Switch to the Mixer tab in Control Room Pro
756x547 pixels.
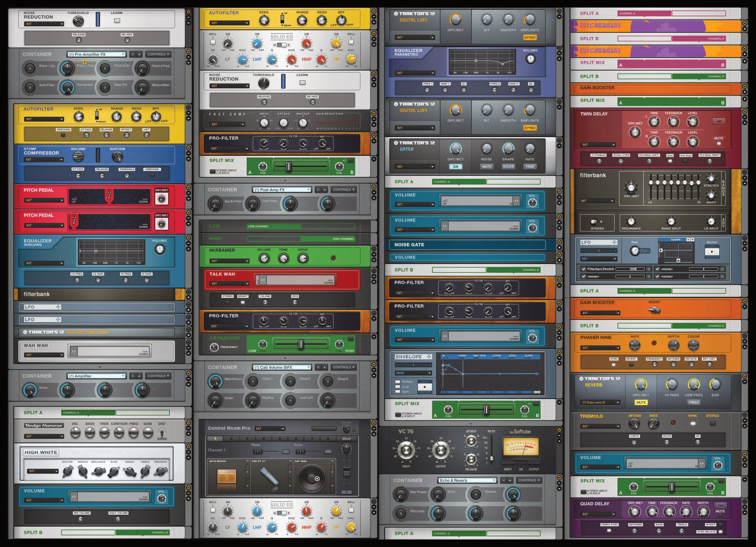coord(347,439)
